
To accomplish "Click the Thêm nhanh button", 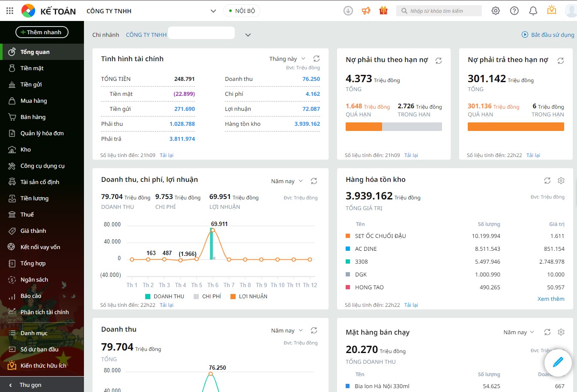I will (42, 32).
